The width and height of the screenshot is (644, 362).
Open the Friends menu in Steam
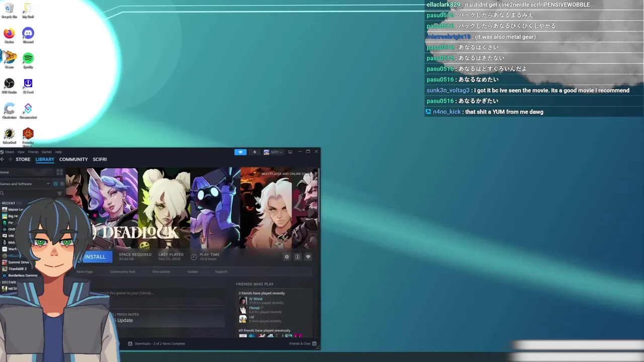[x=33, y=152]
